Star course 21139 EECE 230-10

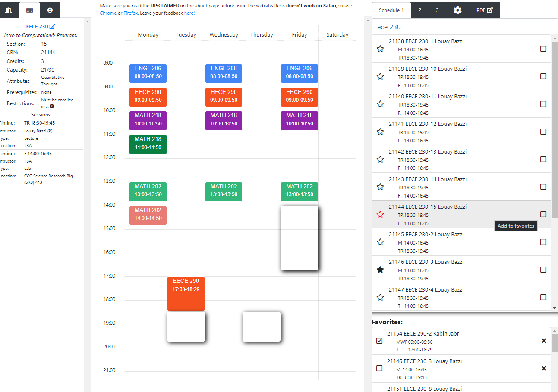(x=380, y=77)
